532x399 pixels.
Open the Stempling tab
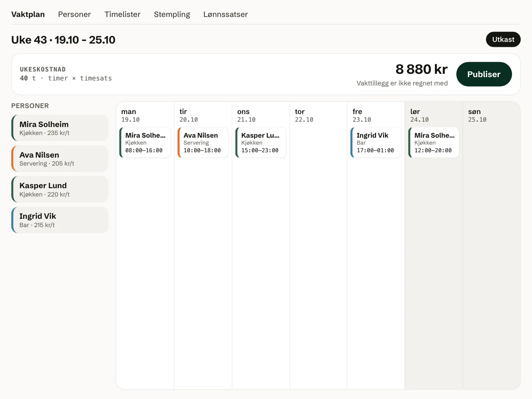[x=172, y=14]
